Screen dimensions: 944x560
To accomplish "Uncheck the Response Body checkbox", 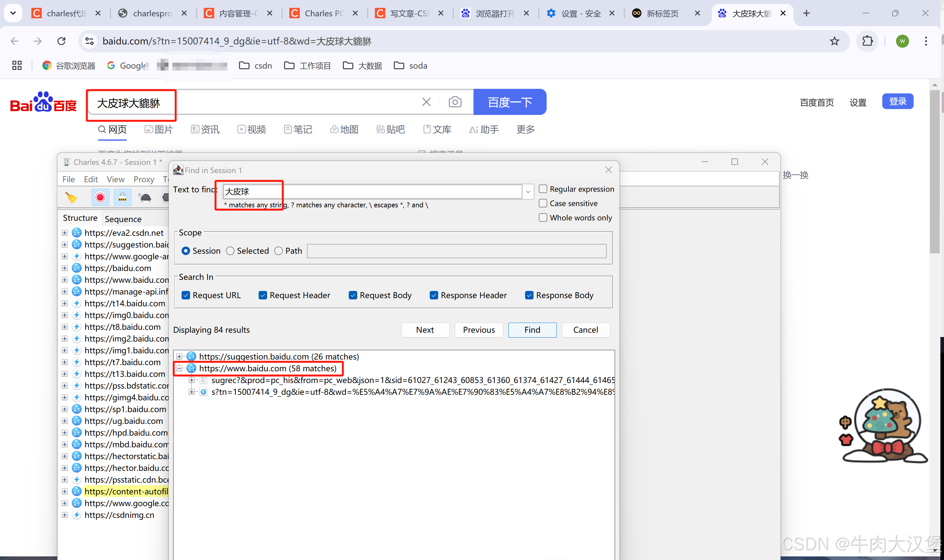I will [x=529, y=295].
